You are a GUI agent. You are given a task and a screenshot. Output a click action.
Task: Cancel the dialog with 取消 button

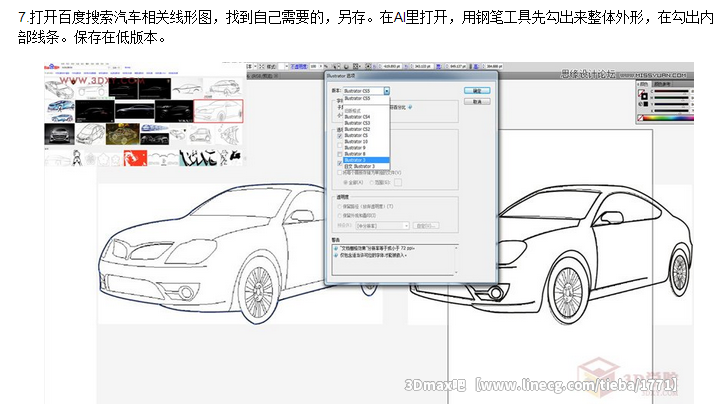tap(477, 101)
